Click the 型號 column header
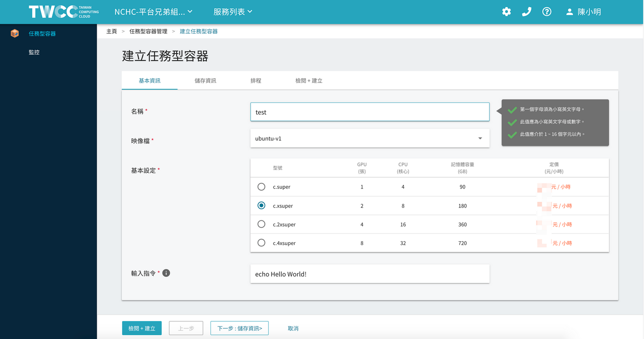The image size is (644, 339). click(x=278, y=168)
